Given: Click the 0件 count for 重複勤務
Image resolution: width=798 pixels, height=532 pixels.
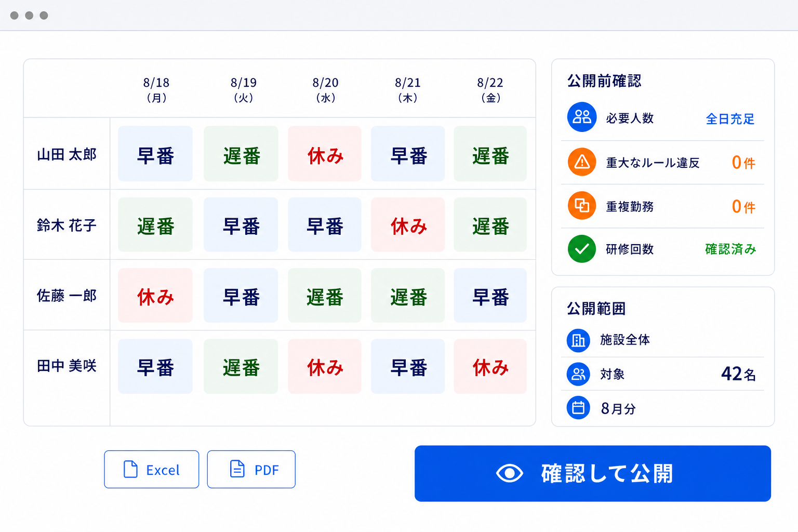Looking at the screenshot, I should point(743,207).
